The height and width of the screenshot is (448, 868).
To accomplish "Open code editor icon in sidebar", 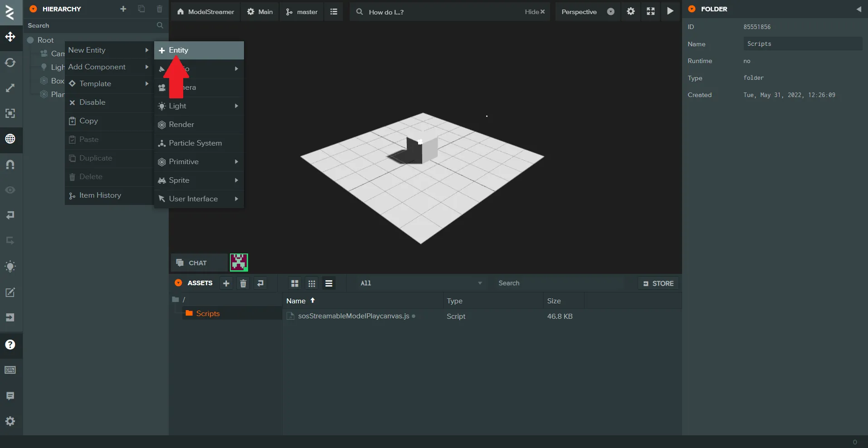I will [x=10, y=292].
